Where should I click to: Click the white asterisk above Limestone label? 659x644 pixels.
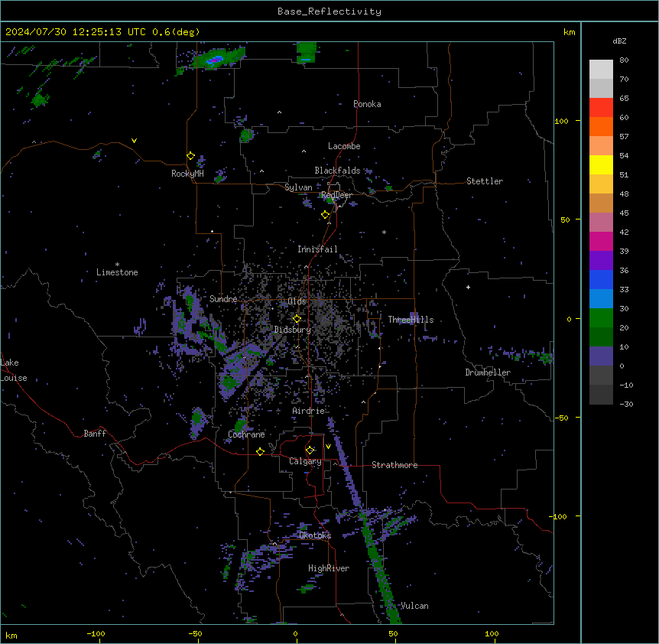(x=117, y=265)
